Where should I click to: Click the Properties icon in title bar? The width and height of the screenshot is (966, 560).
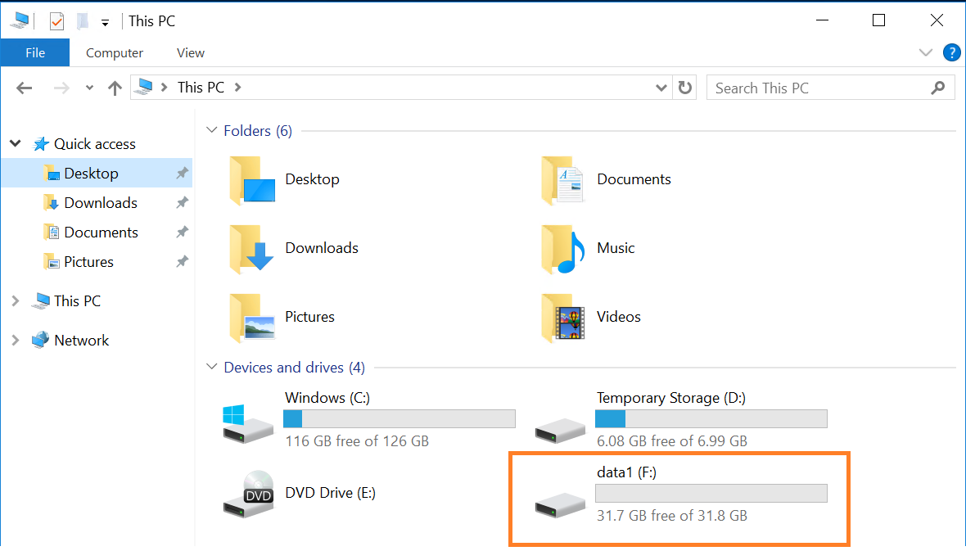click(56, 21)
